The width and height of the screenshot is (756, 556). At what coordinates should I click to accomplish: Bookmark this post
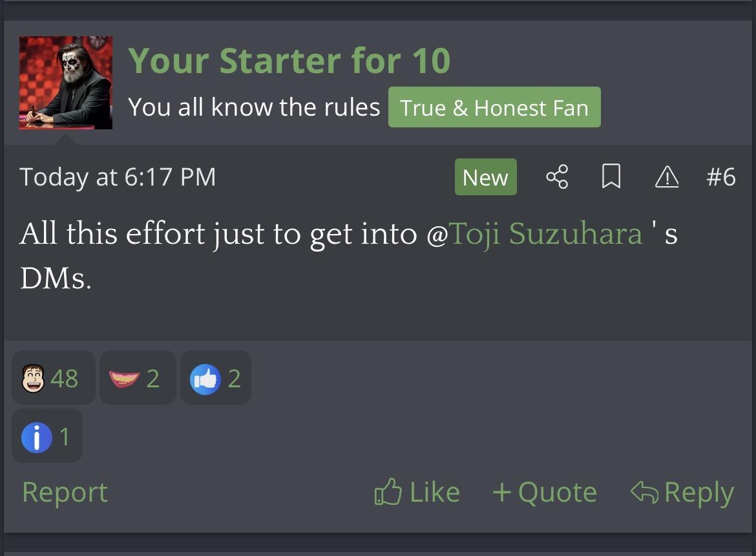point(611,176)
